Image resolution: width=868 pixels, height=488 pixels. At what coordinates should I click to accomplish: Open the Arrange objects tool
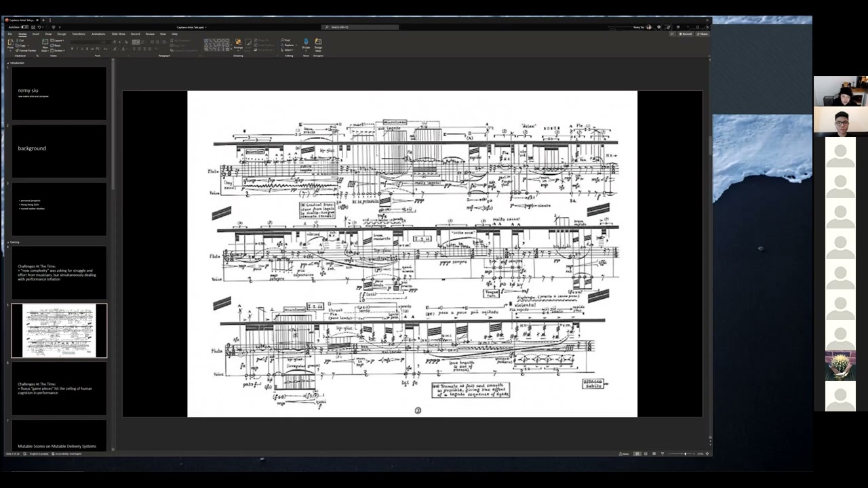coord(238,44)
